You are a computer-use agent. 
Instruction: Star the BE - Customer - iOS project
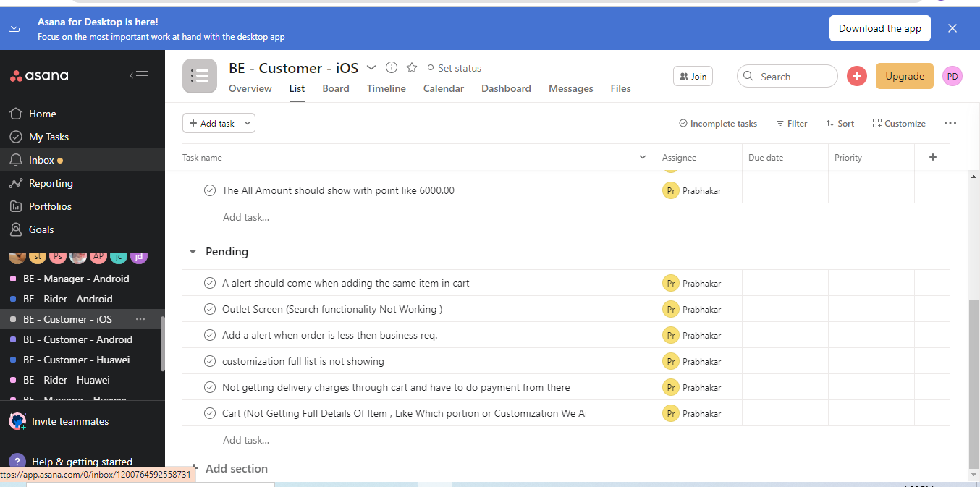pos(412,67)
